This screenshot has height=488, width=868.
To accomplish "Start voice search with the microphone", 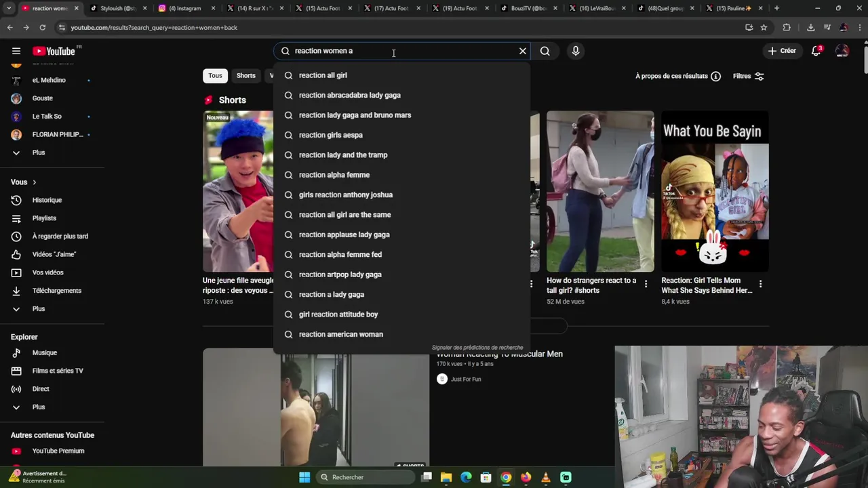I will (x=576, y=51).
